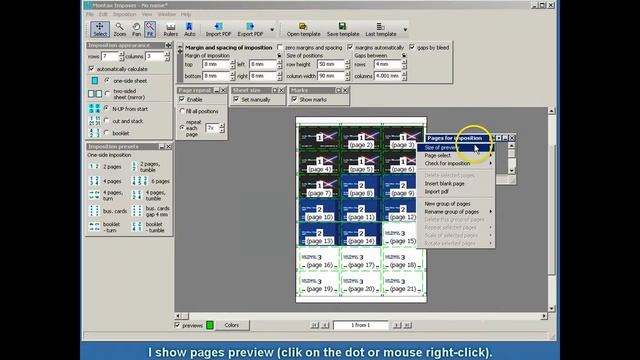Select Size of preview menu entry
Screen dimensions: 640x360
coord(456,147)
